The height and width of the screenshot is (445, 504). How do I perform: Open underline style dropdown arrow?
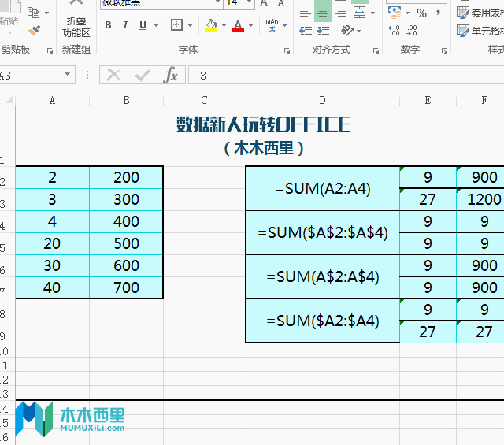click(156, 25)
